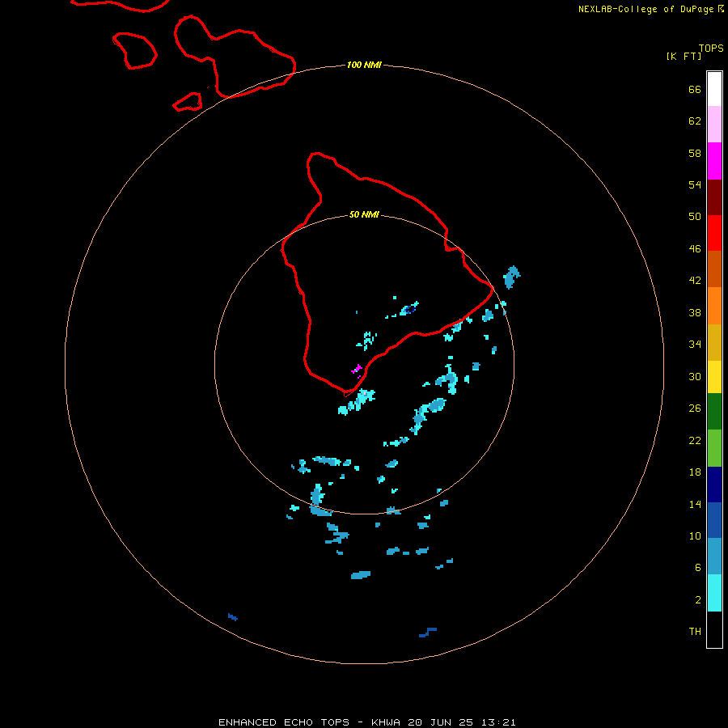Viewport: 728px width, 728px height.
Task: Click the legend label 'TH'
Action: pos(695,631)
